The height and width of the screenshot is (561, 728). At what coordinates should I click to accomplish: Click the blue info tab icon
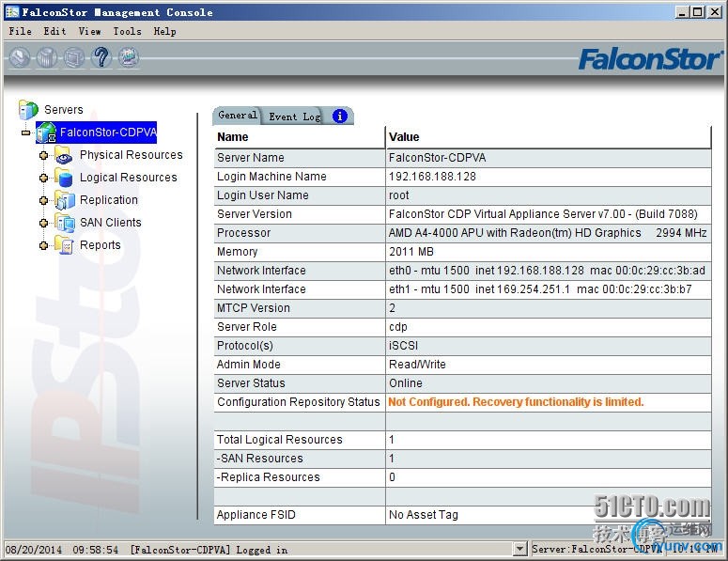pos(340,117)
